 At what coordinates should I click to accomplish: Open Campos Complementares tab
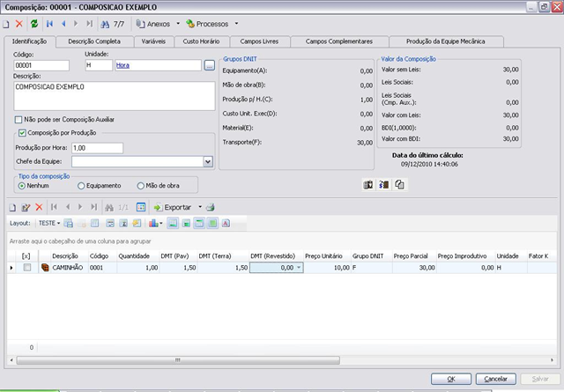(339, 41)
